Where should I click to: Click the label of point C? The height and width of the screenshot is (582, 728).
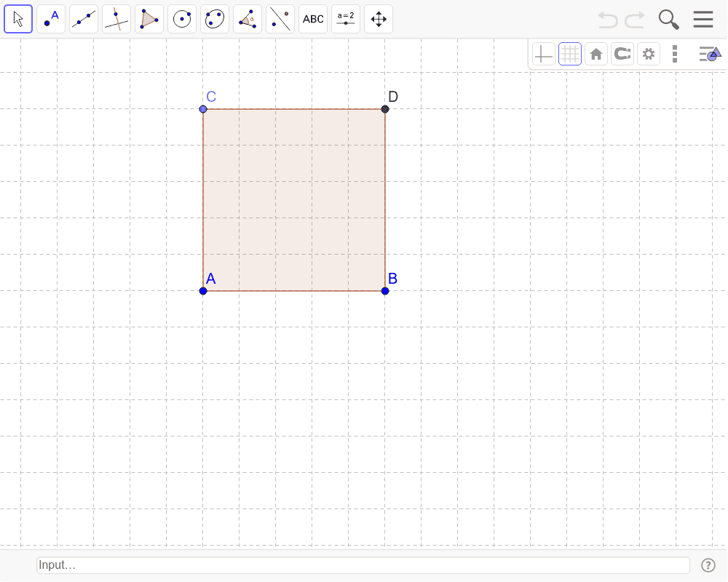coord(211,97)
